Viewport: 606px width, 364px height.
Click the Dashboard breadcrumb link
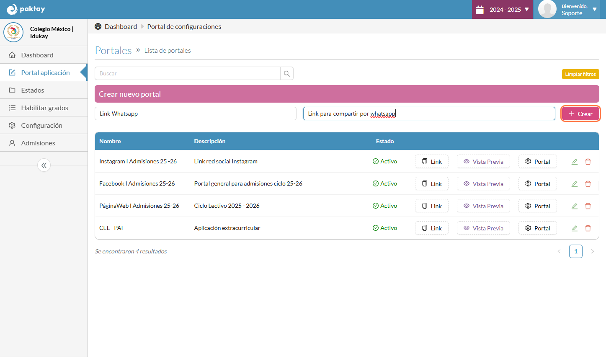(x=121, y=26)
